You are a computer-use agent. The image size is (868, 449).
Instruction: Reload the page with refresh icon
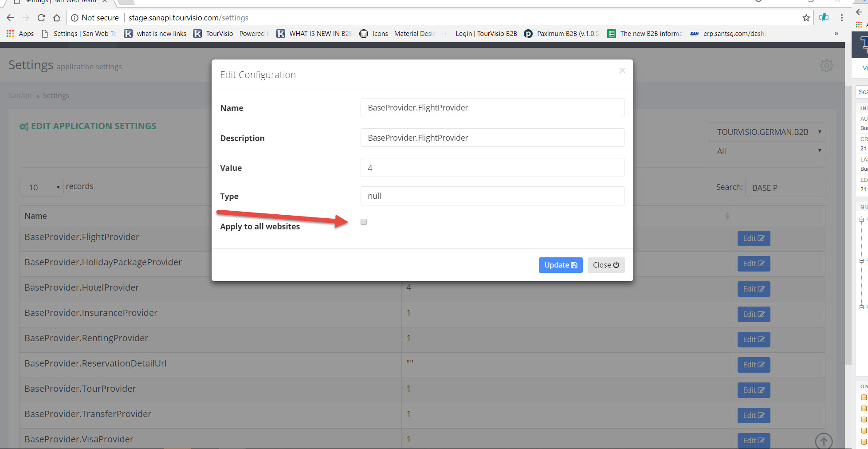coord(41,18)
